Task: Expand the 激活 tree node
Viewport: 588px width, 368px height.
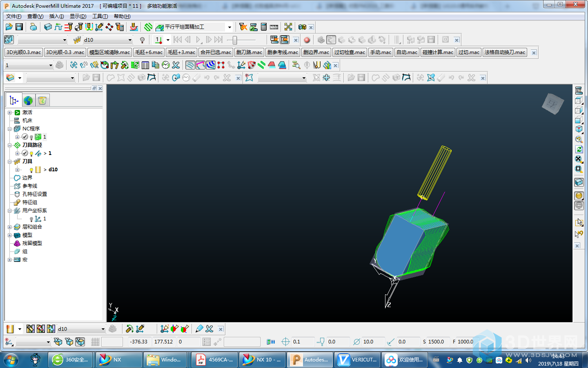Action: point(10,112)
